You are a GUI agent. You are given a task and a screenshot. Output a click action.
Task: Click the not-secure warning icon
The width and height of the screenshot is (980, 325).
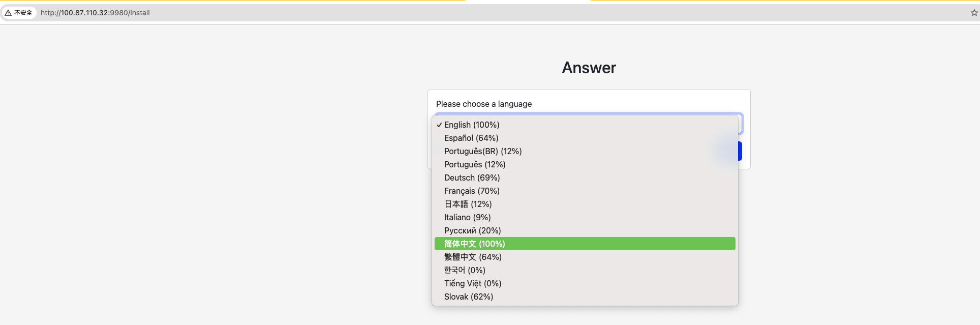[x=9, y=13]
